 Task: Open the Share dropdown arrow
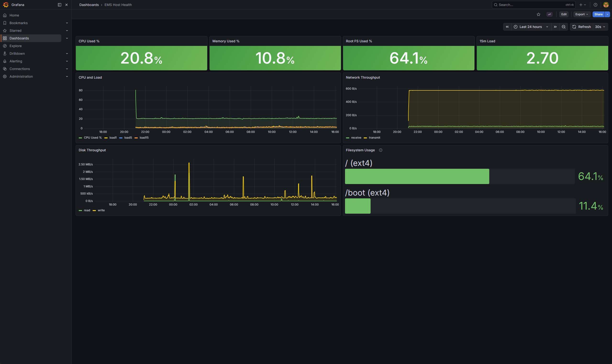pyautogui.click(x=607, y=14)
